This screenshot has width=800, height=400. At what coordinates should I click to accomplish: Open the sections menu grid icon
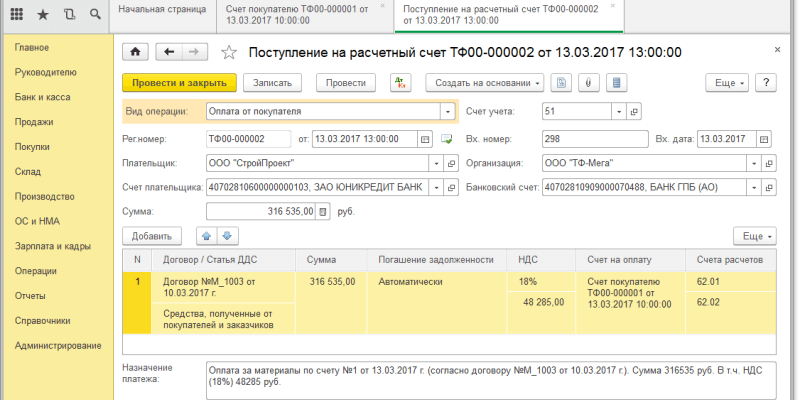pyautogui.click(x=17, y=14)
